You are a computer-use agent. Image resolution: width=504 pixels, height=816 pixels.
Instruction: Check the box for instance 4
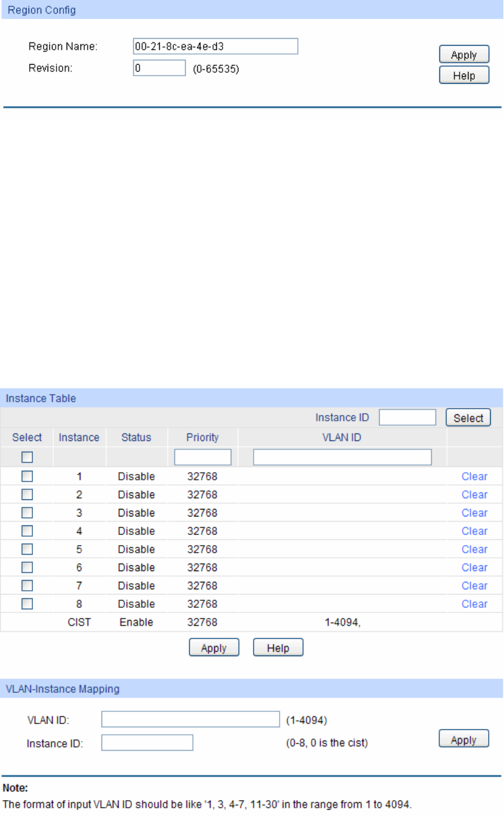tap(27, 531)
